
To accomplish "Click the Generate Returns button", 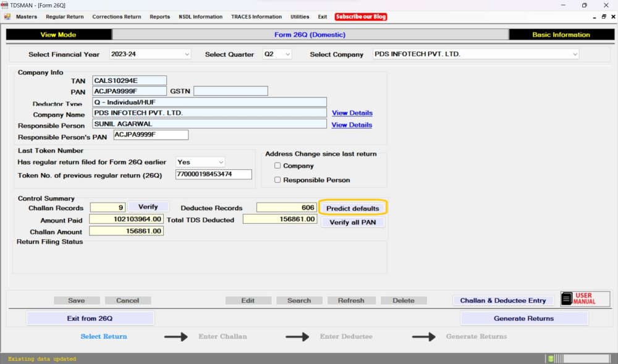I will pos(524,318).
